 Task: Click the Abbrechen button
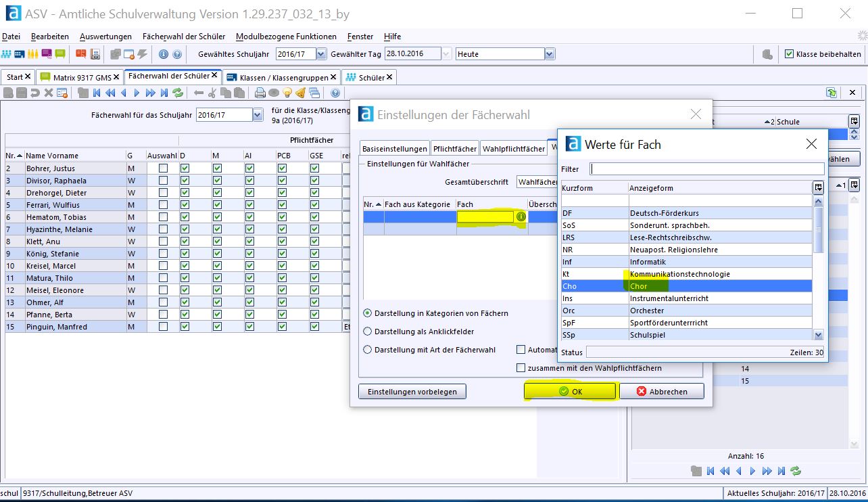point(662,391)
